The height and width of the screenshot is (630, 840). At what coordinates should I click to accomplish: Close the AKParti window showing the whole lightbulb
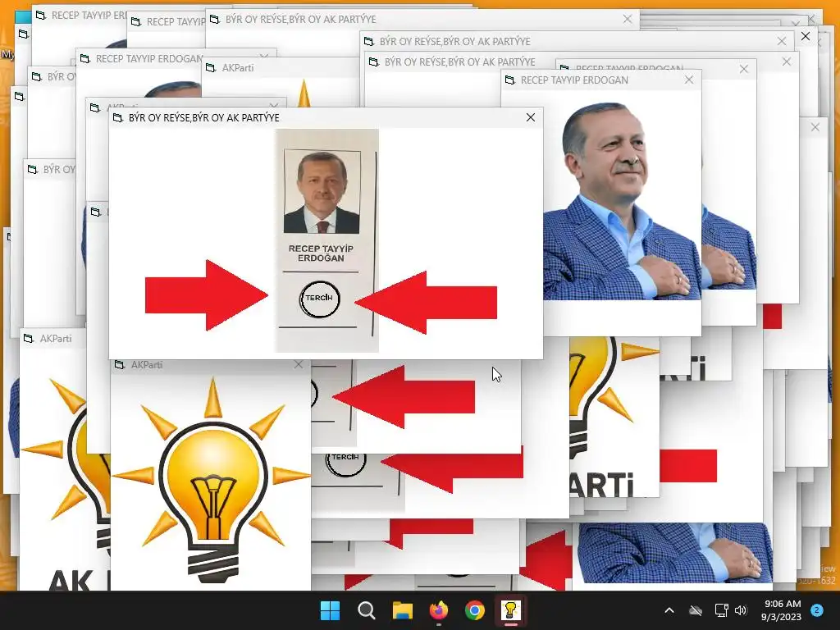coord(299,364)
